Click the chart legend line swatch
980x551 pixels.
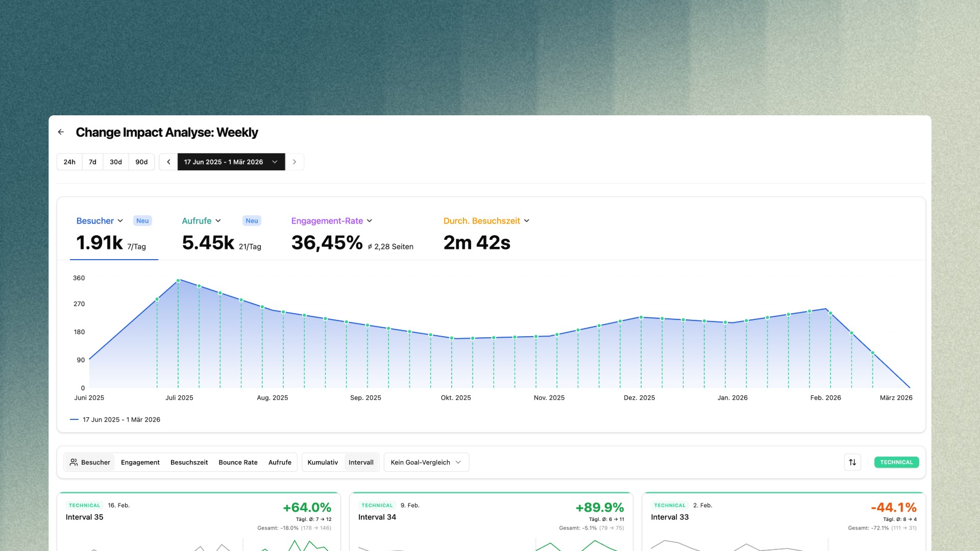click(x=74, y=419)
